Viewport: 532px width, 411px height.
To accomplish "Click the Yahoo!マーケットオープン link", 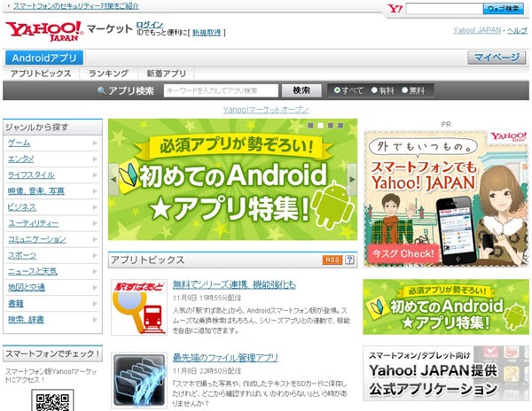I will pos(266,110).
